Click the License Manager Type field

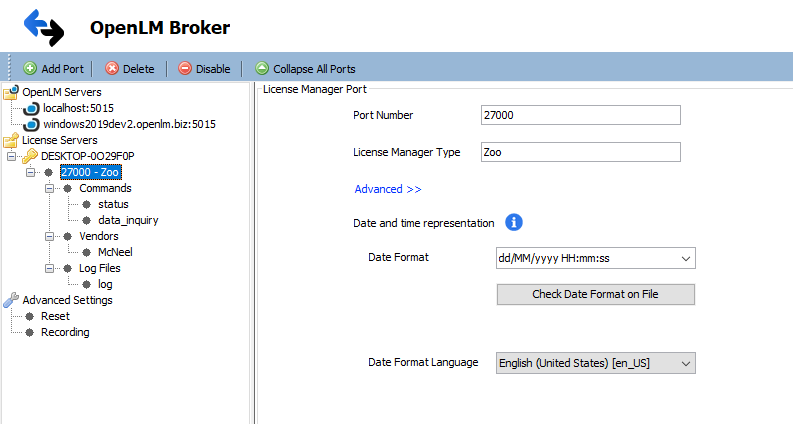tap(580, 153)
